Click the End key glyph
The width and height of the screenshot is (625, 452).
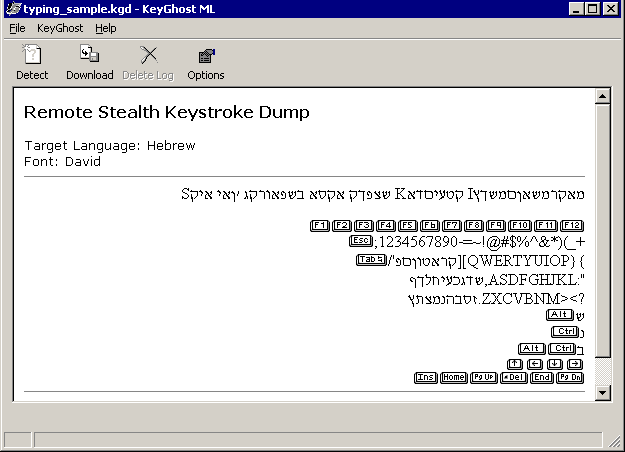[x=542, y=377]
